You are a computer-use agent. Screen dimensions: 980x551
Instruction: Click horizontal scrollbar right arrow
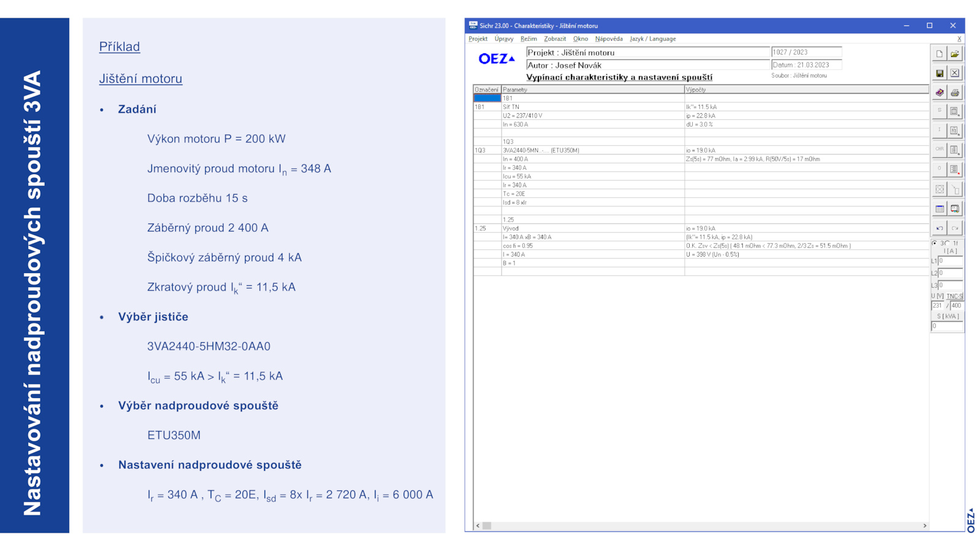(925, 525)
